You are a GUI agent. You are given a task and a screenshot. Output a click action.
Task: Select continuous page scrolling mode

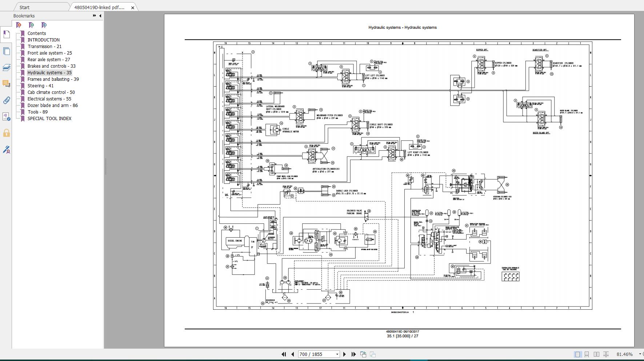coord(587,354)
